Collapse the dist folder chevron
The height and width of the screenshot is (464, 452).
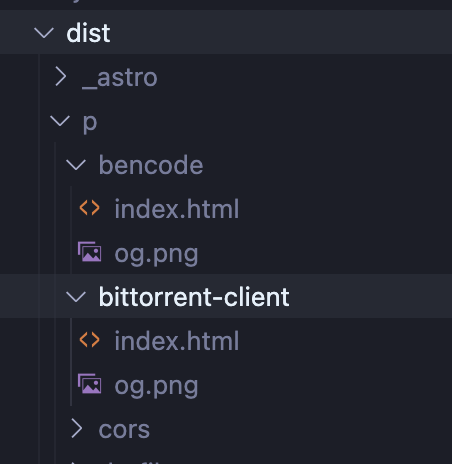[x=44, y=33]
